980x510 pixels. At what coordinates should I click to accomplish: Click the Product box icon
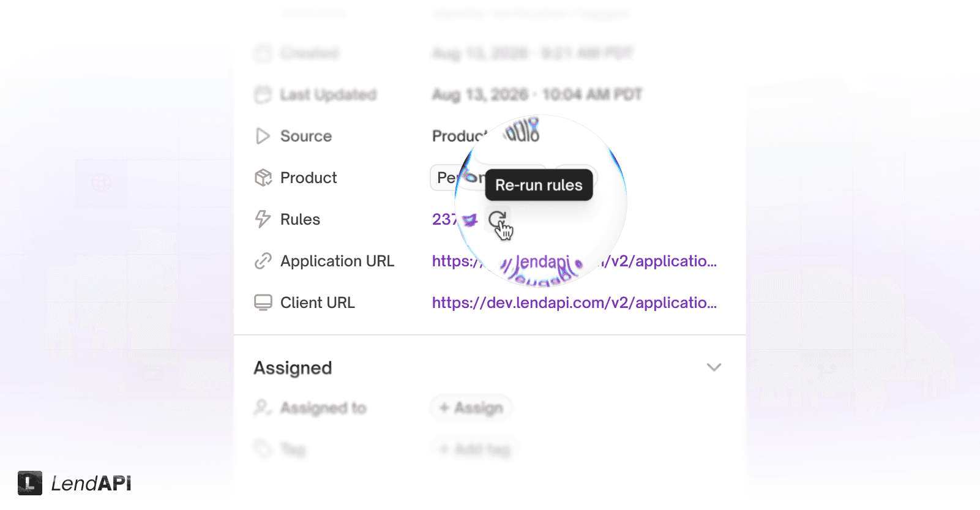point(263,178)
